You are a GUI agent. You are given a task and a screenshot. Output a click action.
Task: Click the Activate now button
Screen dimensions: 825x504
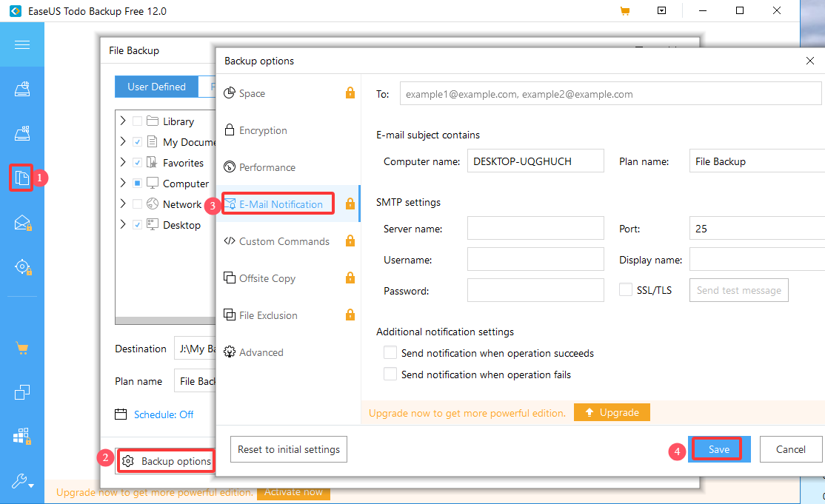click(293, 492)
